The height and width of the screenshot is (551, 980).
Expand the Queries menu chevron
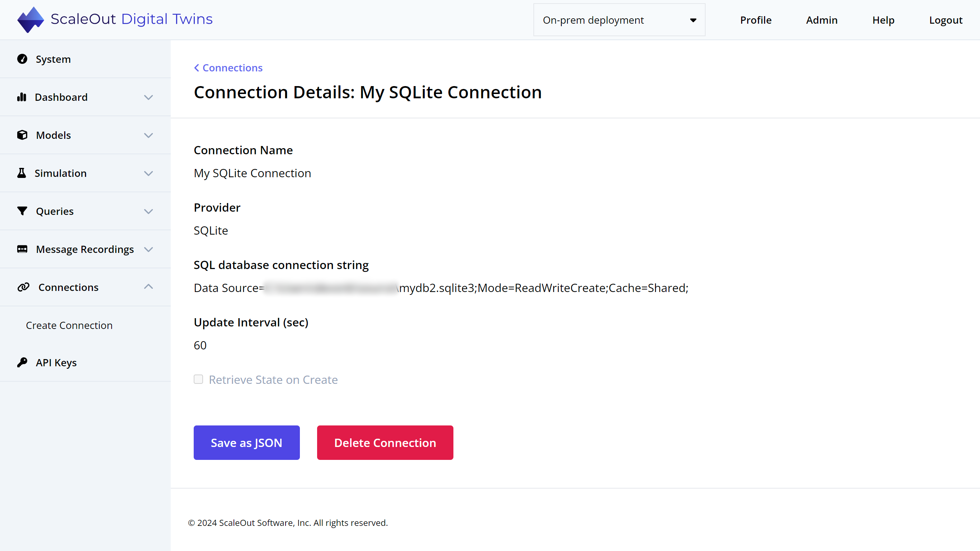tap(149, 212)
